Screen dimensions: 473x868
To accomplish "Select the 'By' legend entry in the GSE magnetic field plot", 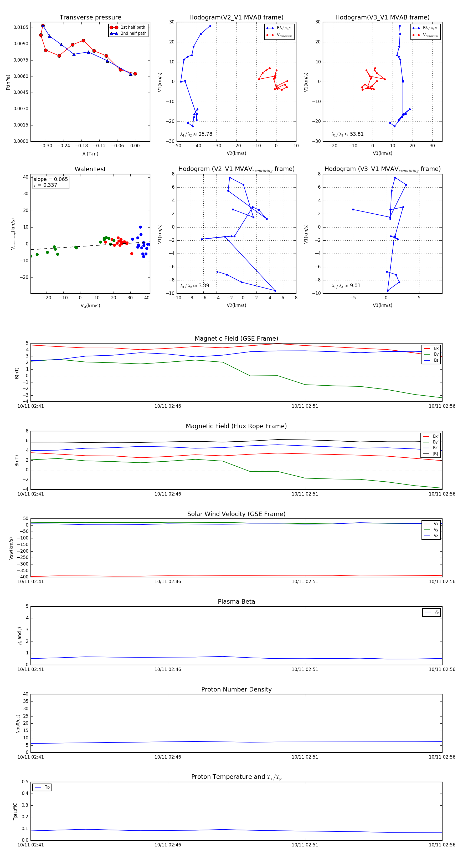I will click(431, 354).
